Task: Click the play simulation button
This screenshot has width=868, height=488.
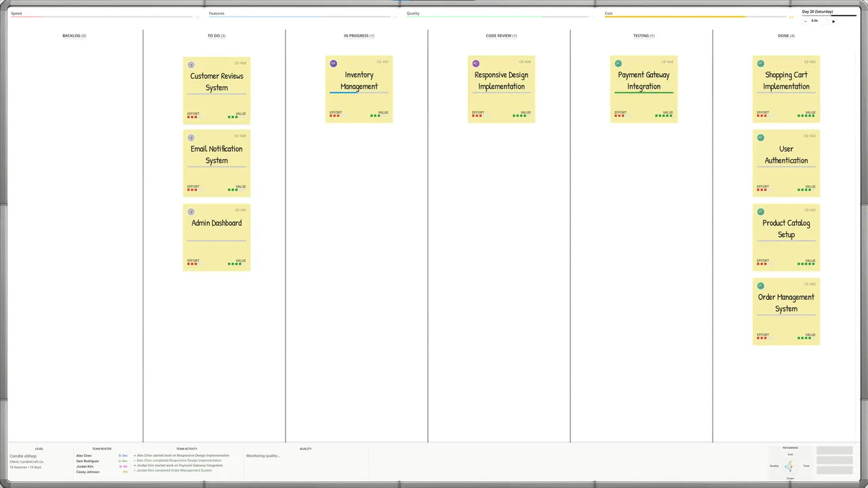Action: (x=833, y=21)
